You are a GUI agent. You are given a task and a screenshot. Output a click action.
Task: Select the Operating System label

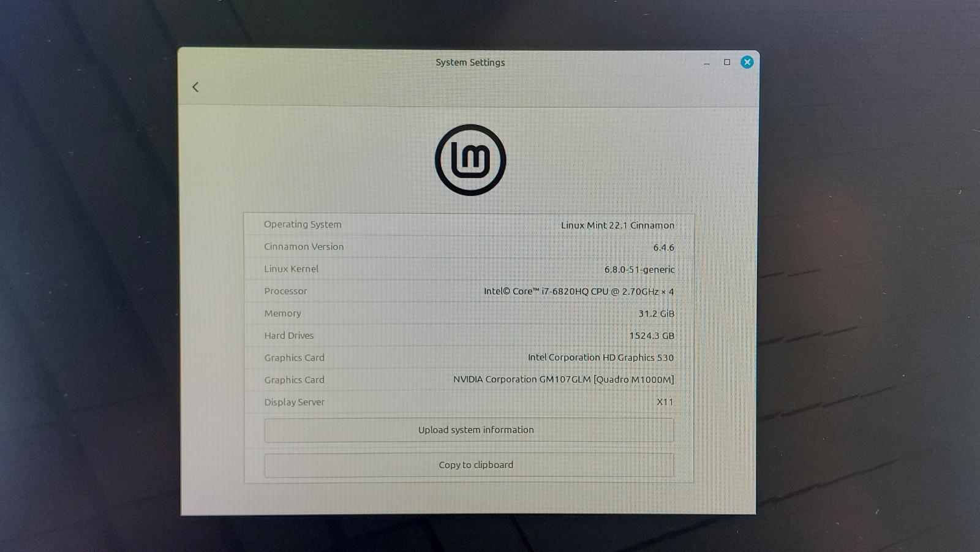303,224
